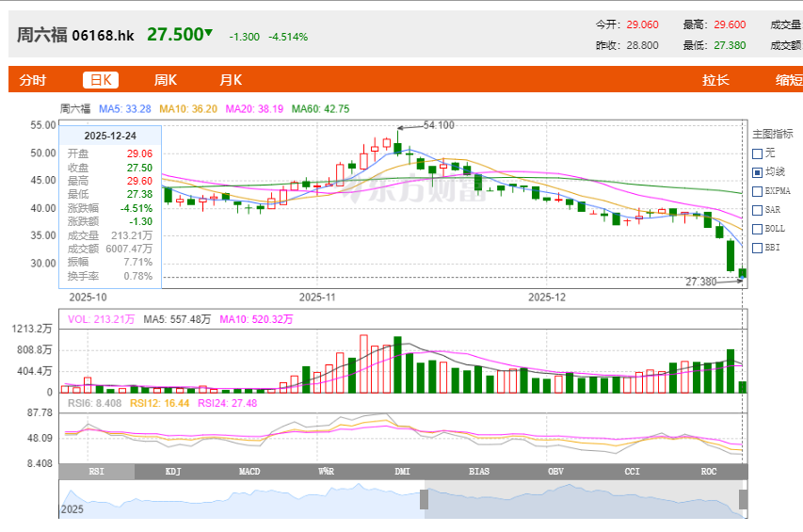Click the last candlestick near the 27.380 label
Viewport: 803px width, 532px height.
click(743, 273)
